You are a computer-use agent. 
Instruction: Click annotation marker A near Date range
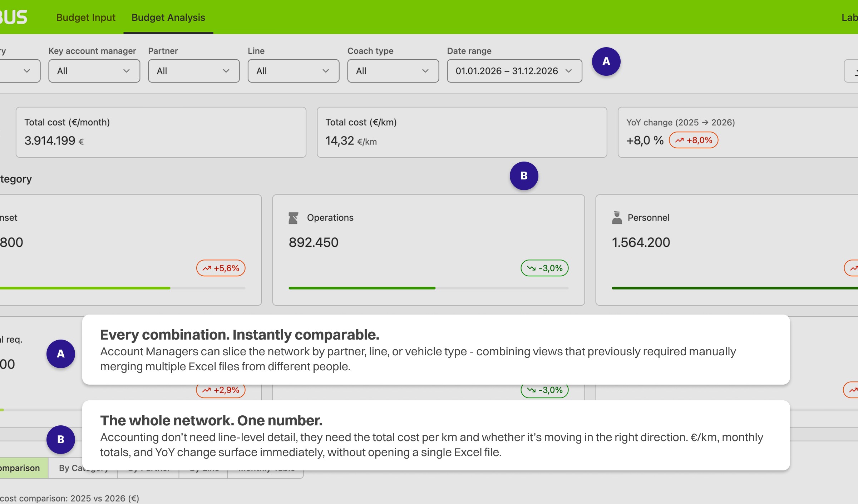tap(606, 61)
